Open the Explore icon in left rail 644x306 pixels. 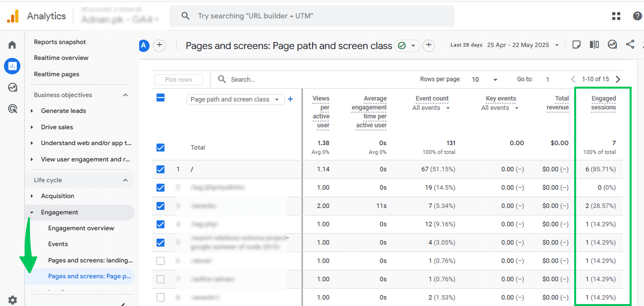(12, 88)
